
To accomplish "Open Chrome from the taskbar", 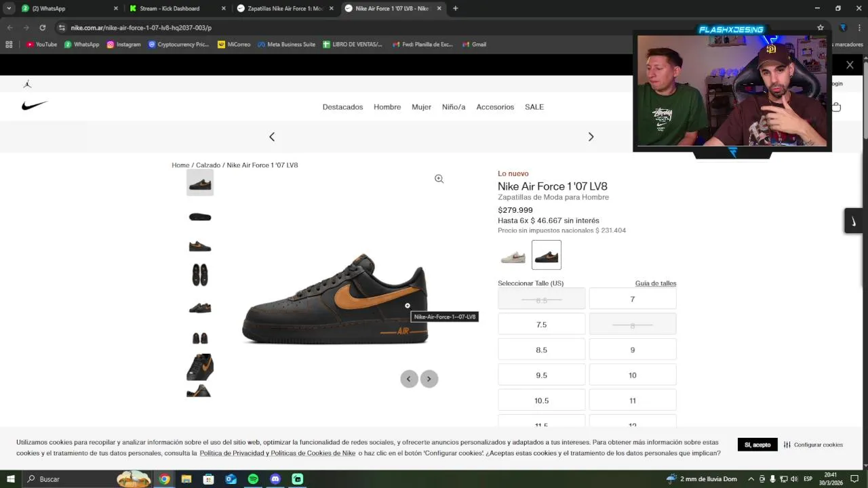I will click(x=164, y=479).
